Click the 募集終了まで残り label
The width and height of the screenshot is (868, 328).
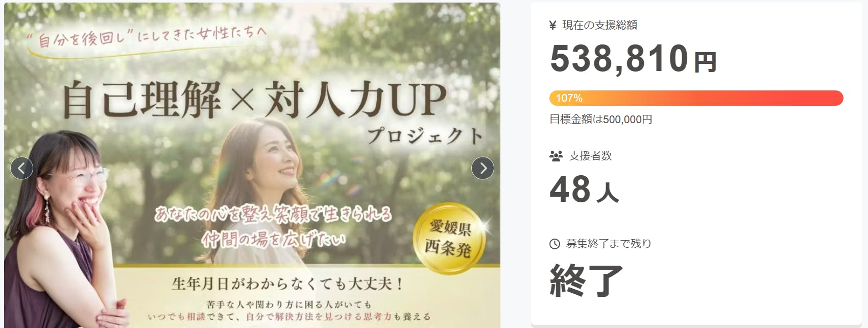(x=609, y=244)
